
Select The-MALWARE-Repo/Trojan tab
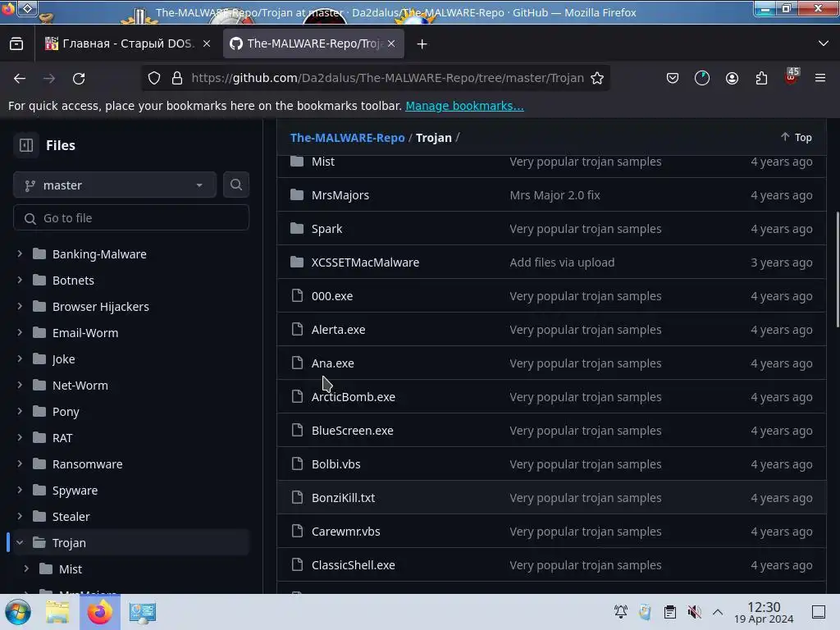point(313,43)
